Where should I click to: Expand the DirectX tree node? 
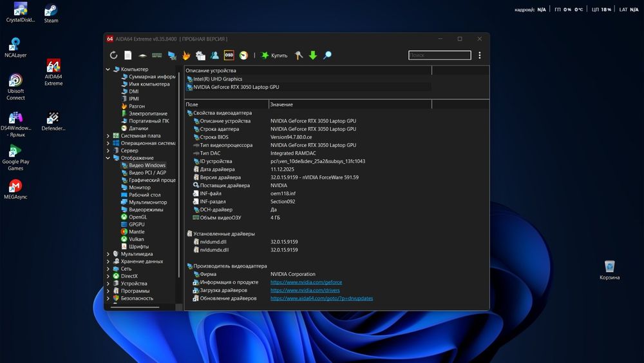click(x=108, y=276)
